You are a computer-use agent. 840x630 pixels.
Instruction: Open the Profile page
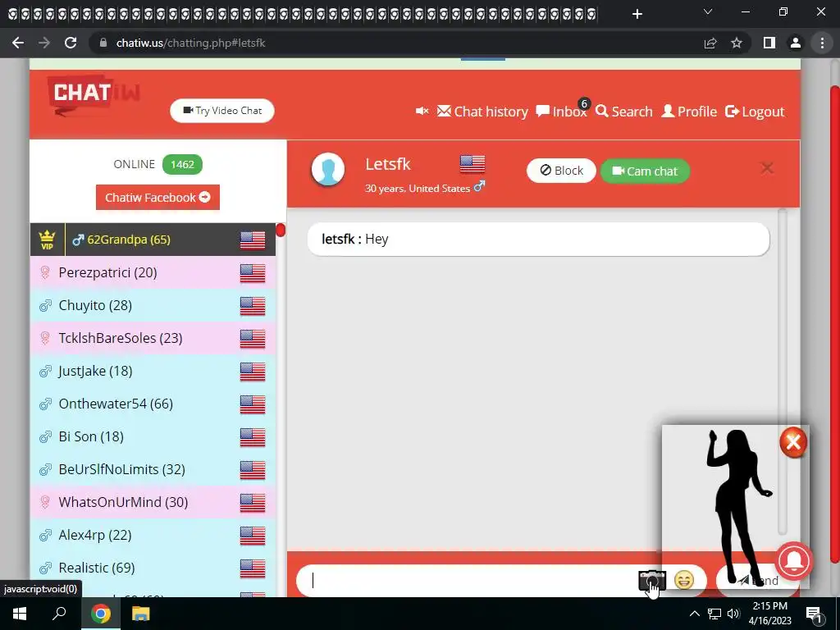point(689,112)
